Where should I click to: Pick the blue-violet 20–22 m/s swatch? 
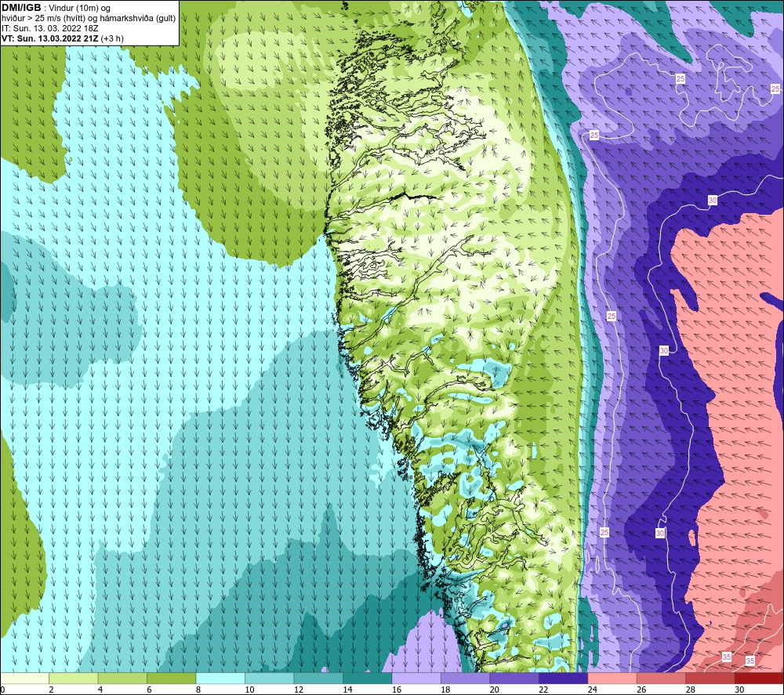514,678
